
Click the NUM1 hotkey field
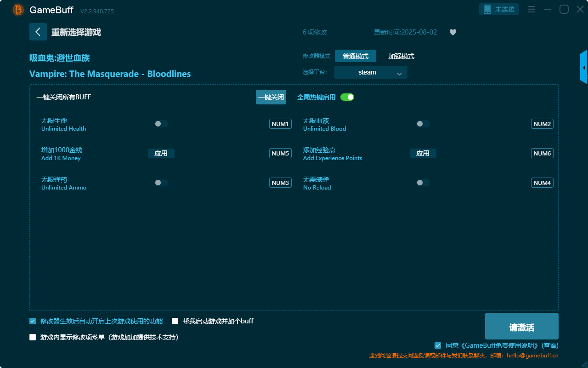(x=280, y=124)
